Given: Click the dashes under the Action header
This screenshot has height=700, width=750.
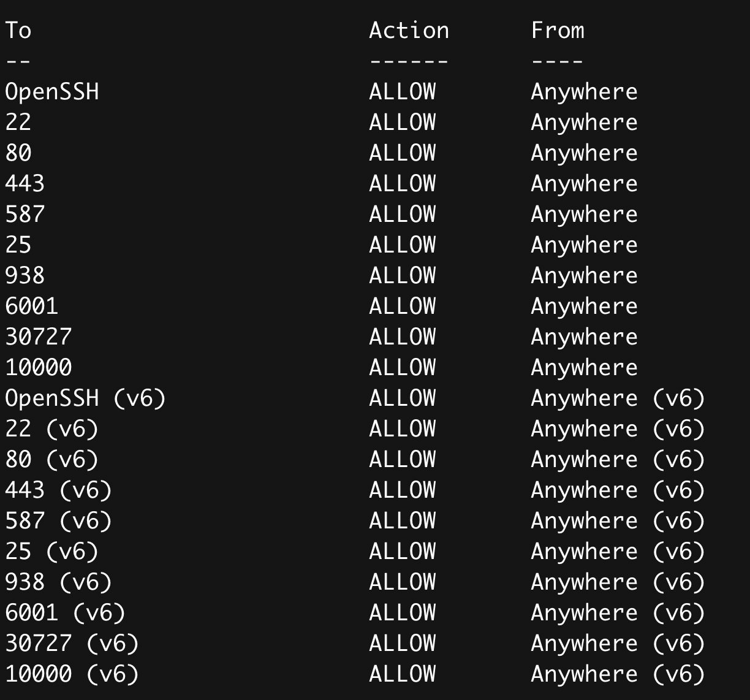Looking at the screenshot, I should tap(409, 61).
